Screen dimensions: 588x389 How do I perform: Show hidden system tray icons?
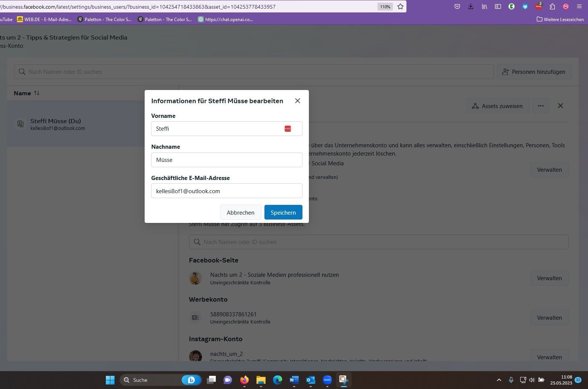499,380
